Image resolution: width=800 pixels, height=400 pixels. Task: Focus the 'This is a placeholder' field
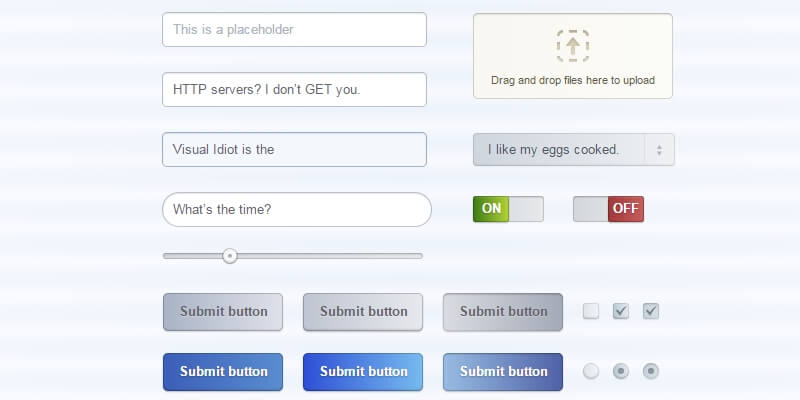click(x=294, y=30)
